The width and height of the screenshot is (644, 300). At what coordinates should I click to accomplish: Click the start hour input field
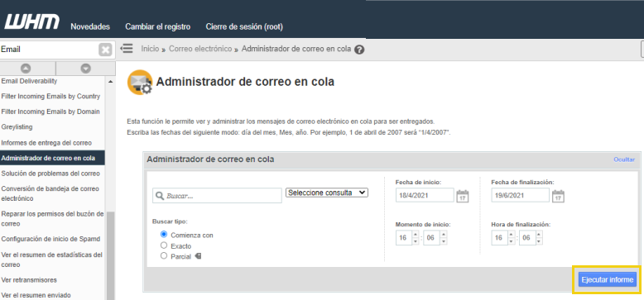pos(404,238)
